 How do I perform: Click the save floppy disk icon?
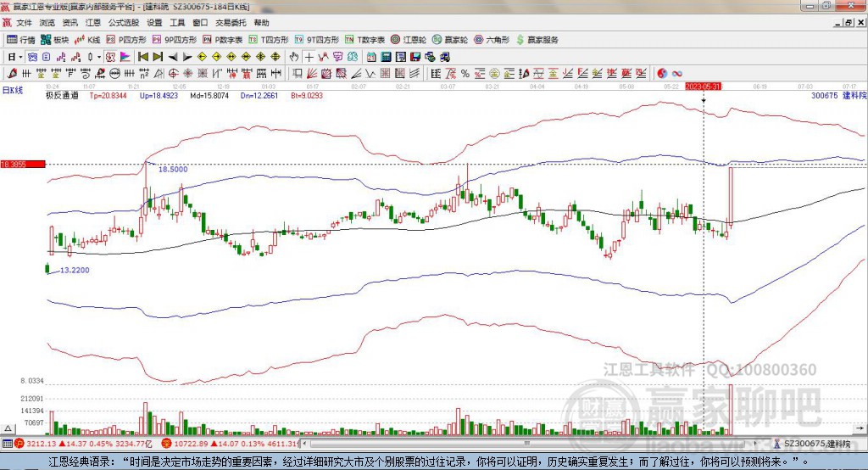click(415, 57)
